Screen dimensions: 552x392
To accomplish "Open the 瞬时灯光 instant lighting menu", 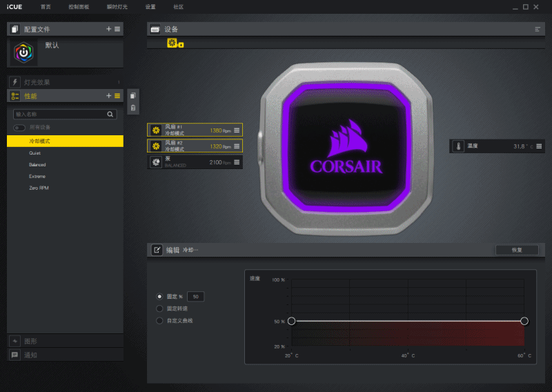I will pyautogui.click(x=117, y=7).
